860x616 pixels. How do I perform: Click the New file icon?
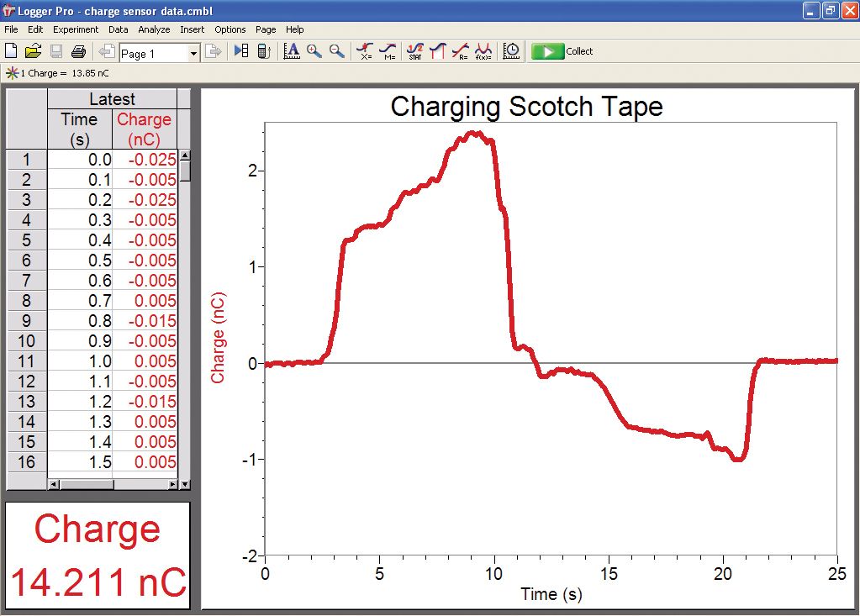coord(12,51)
